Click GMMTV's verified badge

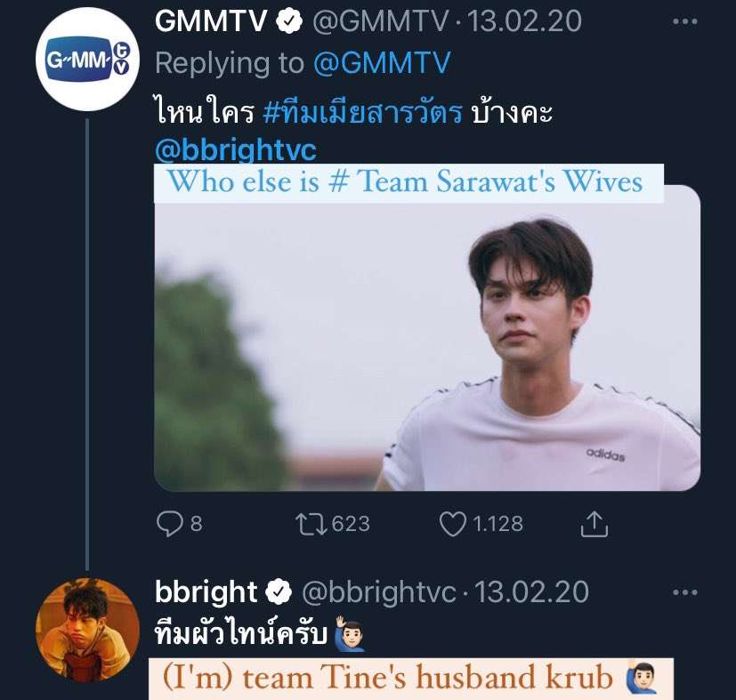coord(289,21)
